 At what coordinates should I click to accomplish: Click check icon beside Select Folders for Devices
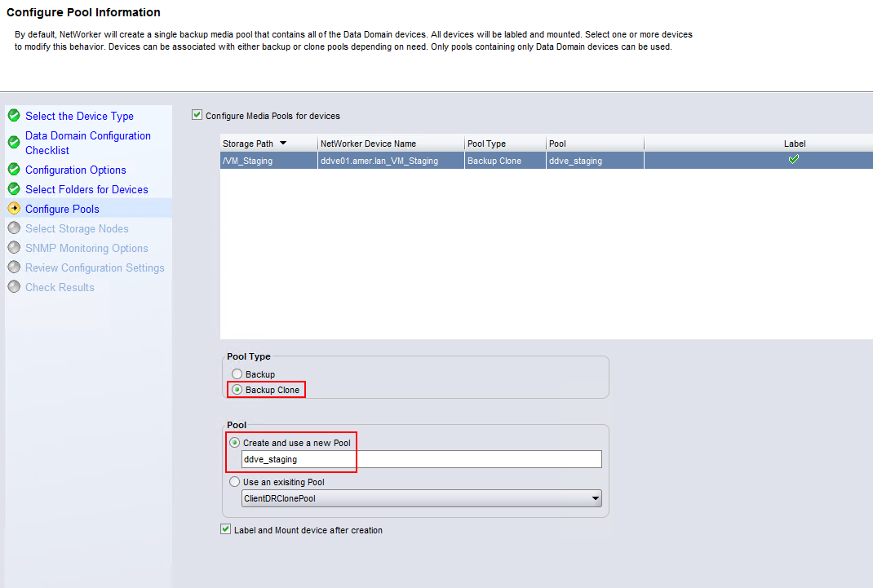[14, 188]
